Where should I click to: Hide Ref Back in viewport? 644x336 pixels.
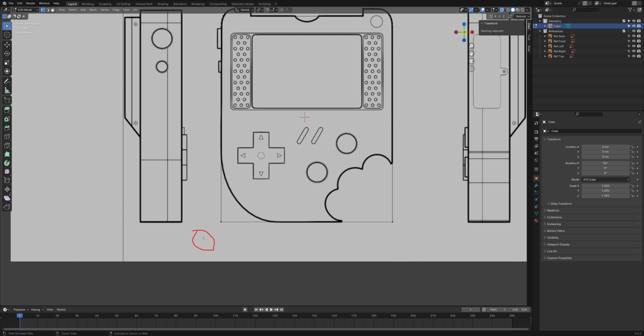(x=633, y=36)
